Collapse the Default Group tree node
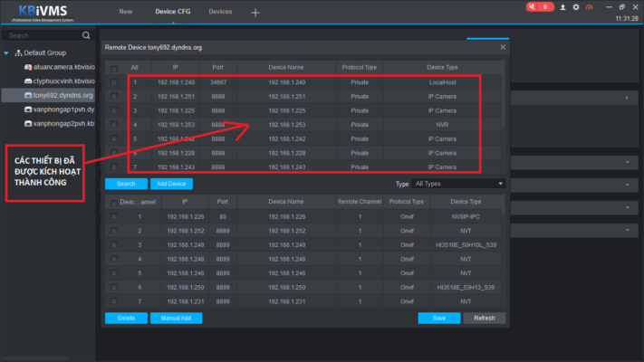644x362 pixels. [x=6, y=53]
